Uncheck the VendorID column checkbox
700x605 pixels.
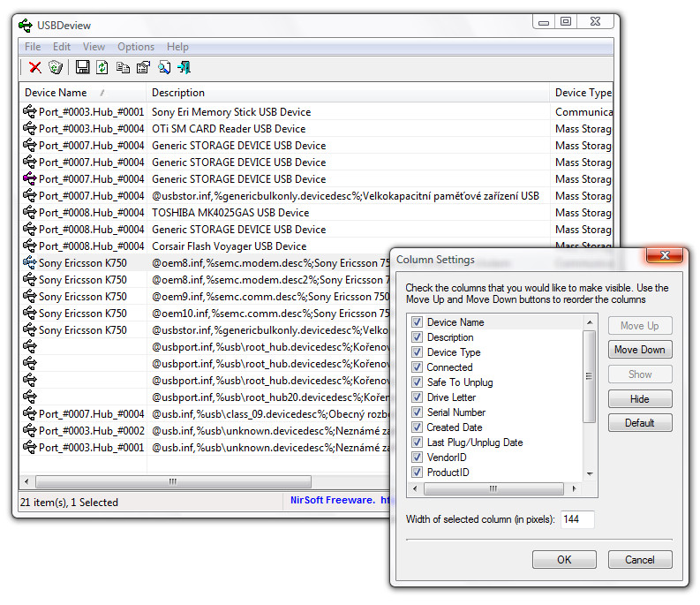point(417,458)
